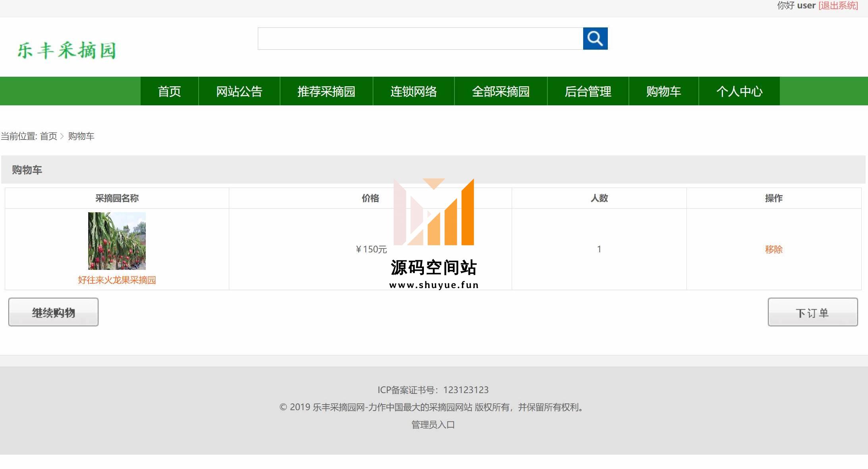Select 连锁网络 in the navigation bar
The width and height of the screenshot is (868, 469).
(x=414, y=91)
